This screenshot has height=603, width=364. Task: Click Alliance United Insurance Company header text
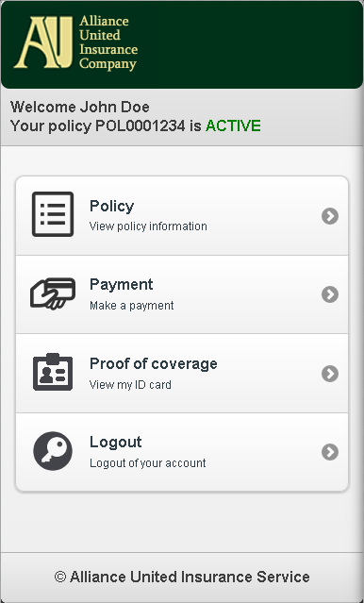coord(108,42)
